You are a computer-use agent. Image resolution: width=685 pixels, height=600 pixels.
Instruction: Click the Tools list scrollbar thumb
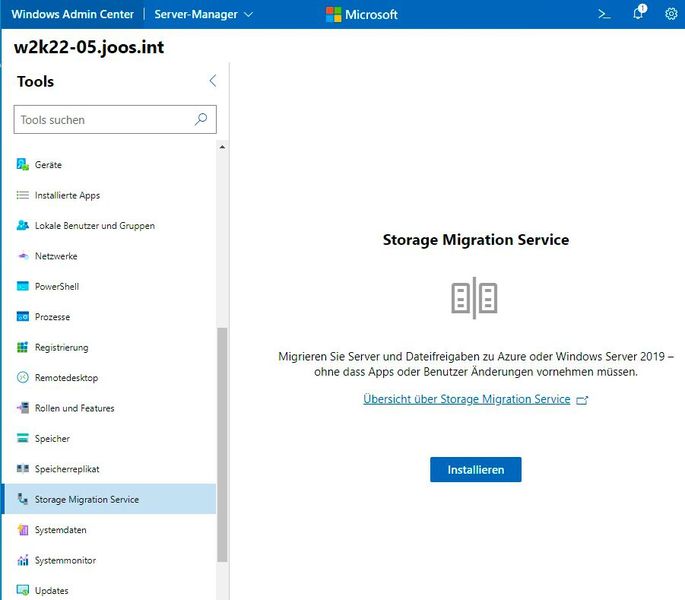(x=222, y=444)
